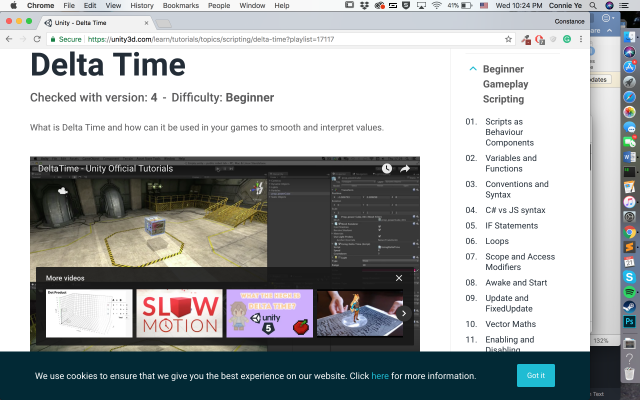This screenshot has height=400, width=640.
Task: Bookmark this page with the star icon
Action: pyautogui.click(x=508, y=39)
